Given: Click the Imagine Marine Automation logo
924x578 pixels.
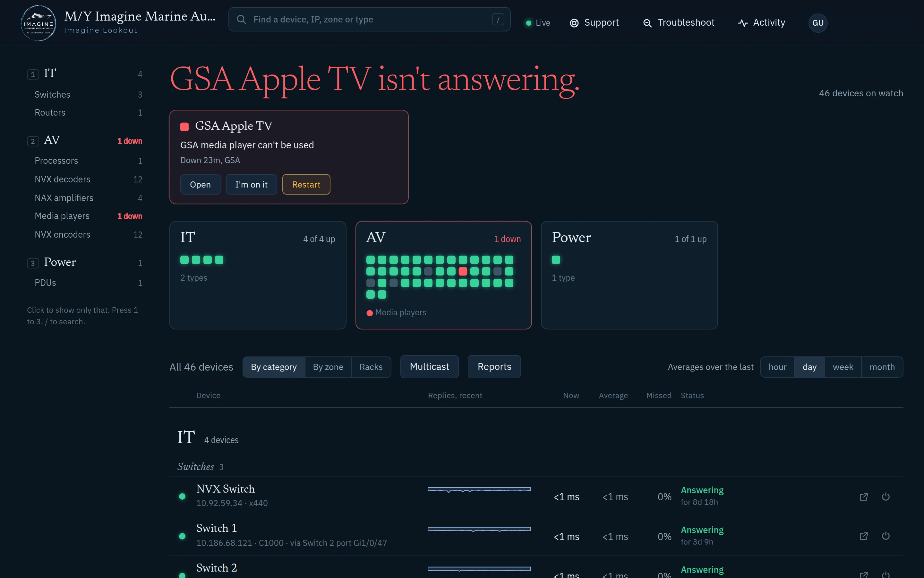Looking at the screenshot, I should pyautogui.click(x=38, y=23).
